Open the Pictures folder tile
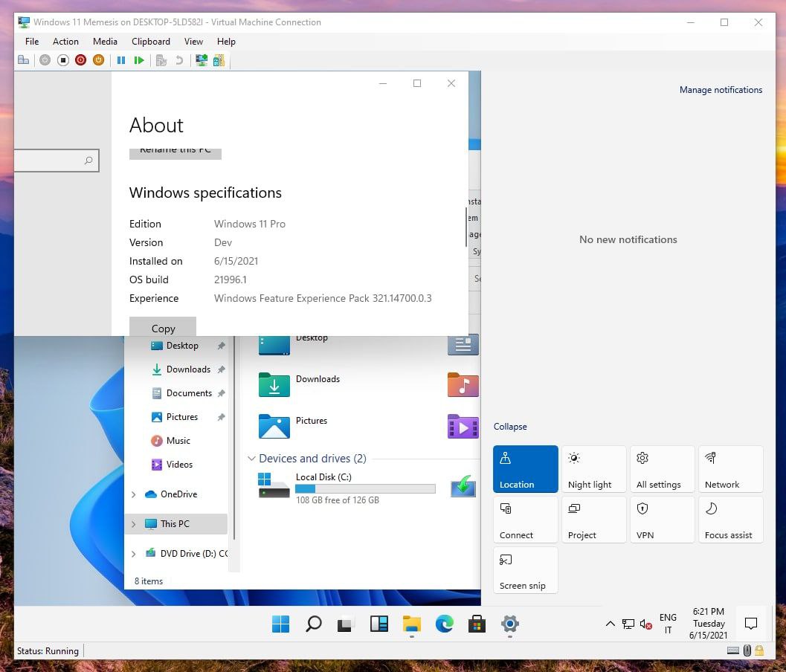The height and width of the screenshot is (672, 786). point(293,426)
